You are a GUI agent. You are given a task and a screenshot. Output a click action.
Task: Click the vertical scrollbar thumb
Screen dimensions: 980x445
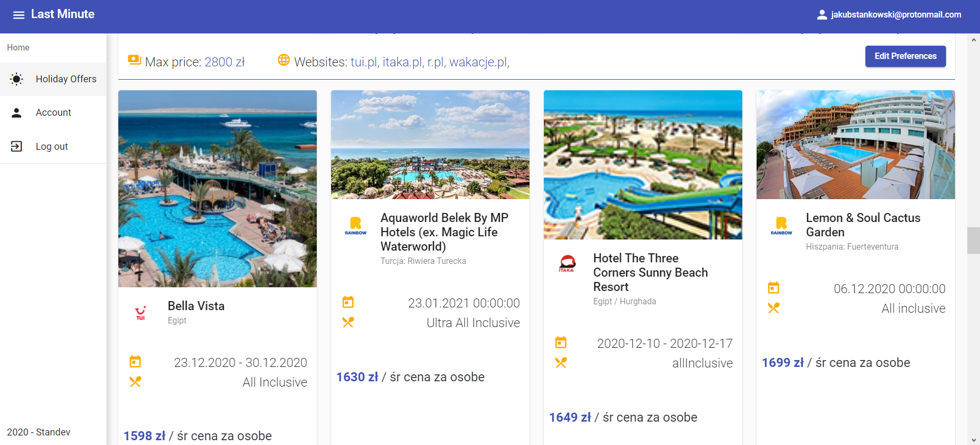pyautogui.click(x=973, y=241)
